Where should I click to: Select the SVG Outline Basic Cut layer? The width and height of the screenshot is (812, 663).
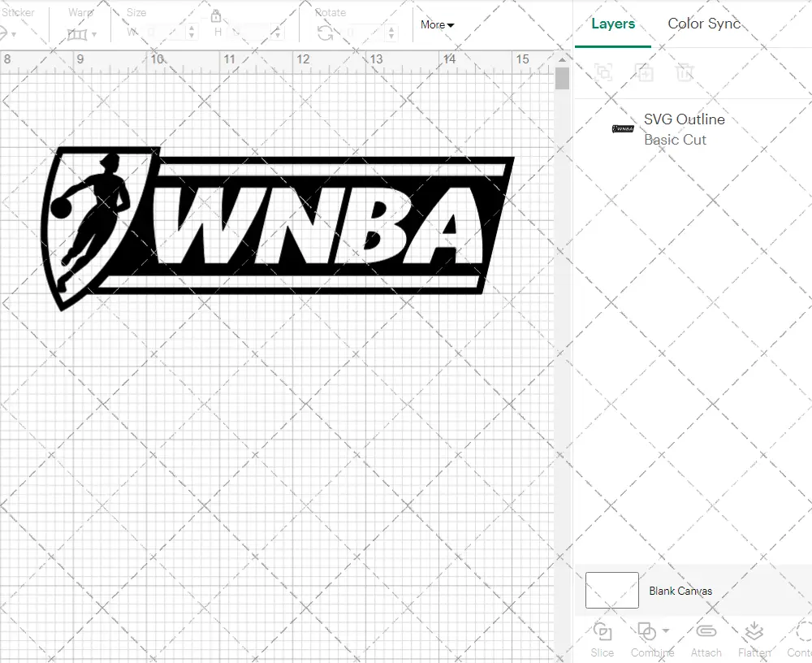click(x=684, y=129)
